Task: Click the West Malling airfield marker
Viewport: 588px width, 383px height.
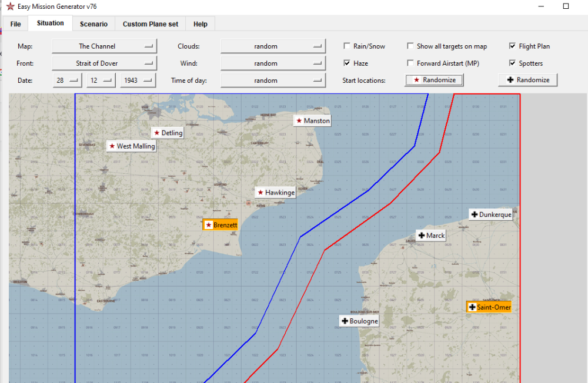Action: 132,146
